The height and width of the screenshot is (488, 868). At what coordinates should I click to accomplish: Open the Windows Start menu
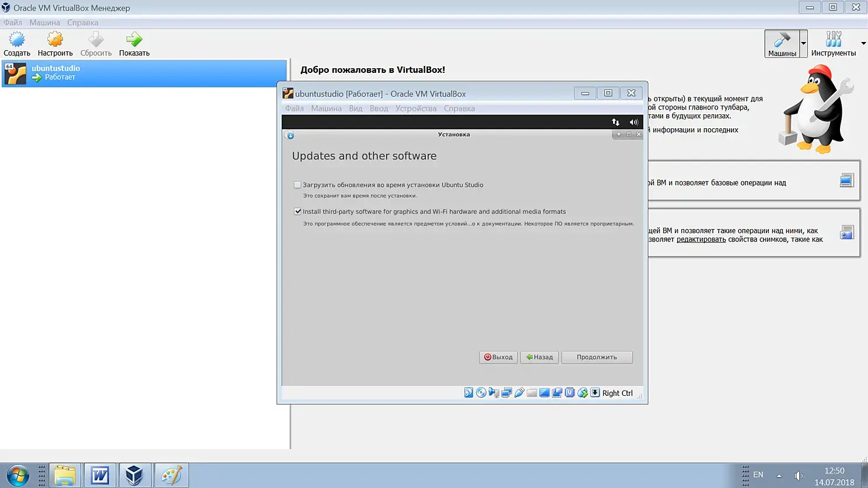click(x=17, y=476)
